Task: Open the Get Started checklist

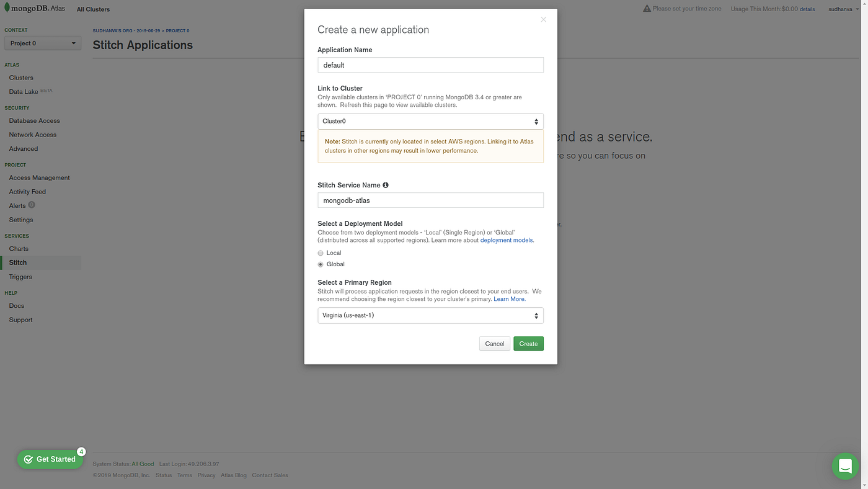Action: click(50, 459)
